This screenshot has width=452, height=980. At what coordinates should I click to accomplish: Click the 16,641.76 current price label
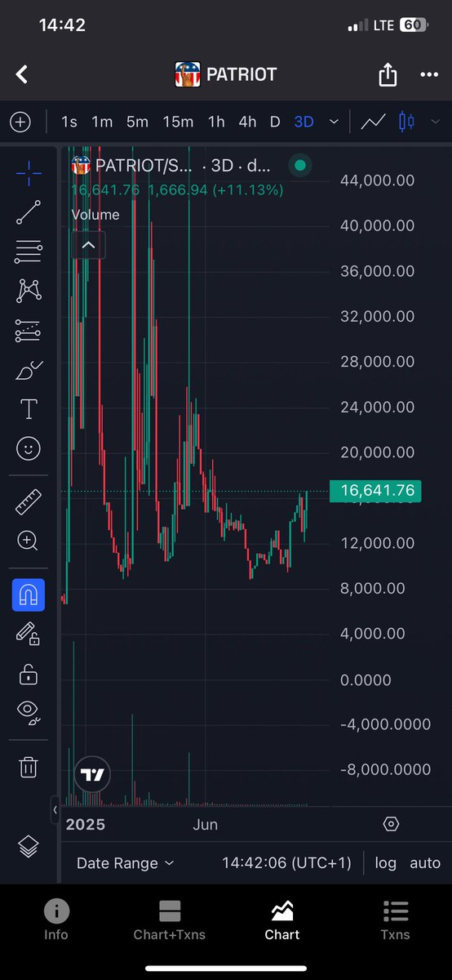pyautogui.click(x=375, y=491)
